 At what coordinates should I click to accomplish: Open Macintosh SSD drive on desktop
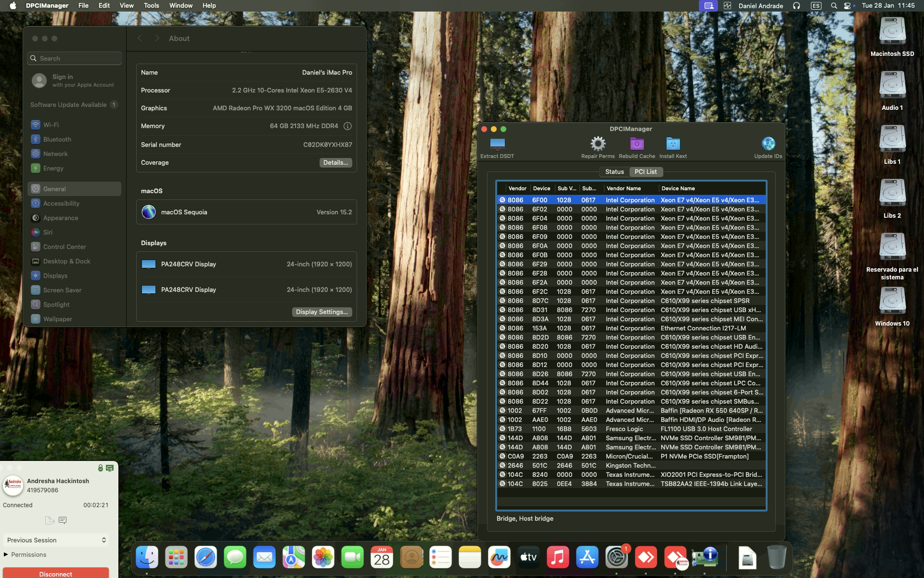click(x=892, y=37)
